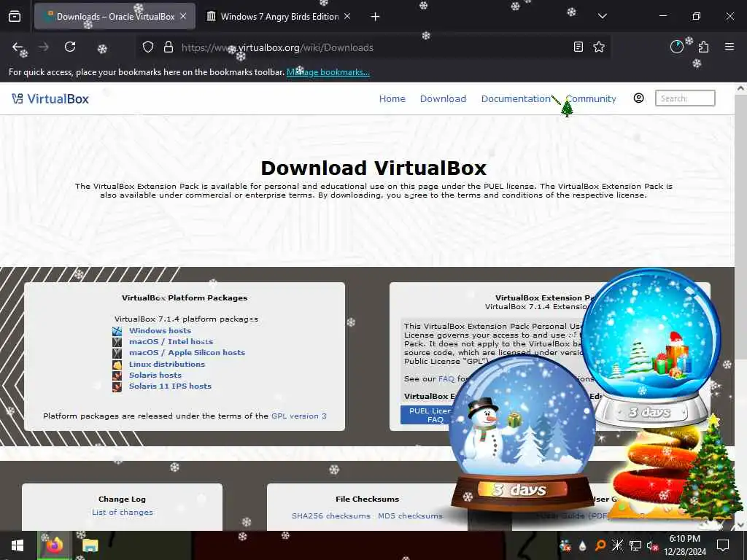Close the Downloads – Oracle VirtualBox tab

coord(183,16)
